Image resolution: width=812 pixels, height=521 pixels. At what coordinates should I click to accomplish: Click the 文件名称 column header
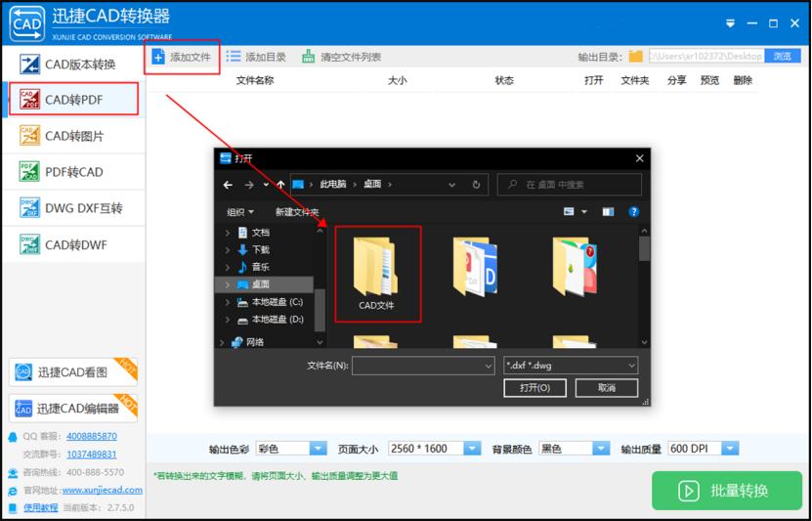255,80
